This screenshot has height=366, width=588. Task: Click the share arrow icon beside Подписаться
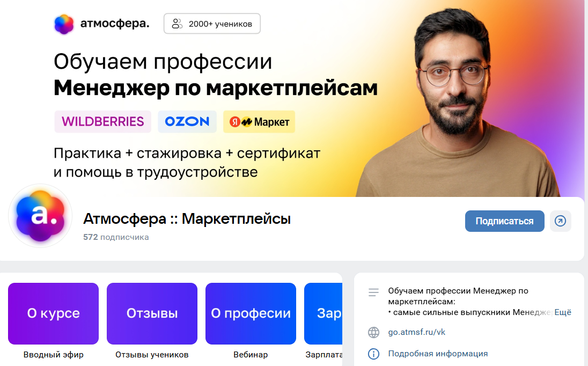[x=560, y=221]
